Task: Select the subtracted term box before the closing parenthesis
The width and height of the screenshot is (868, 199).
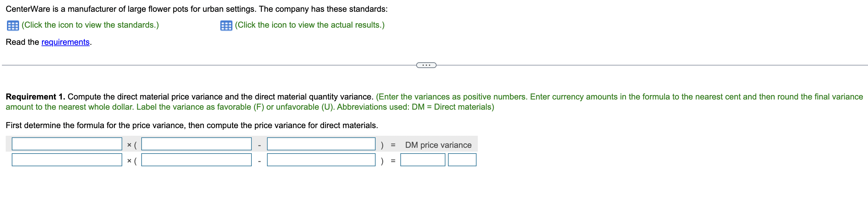Action: (321, 145)
